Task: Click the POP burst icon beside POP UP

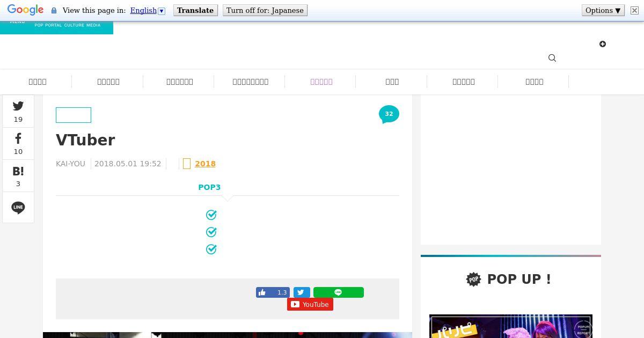Action: click(473, 279)
